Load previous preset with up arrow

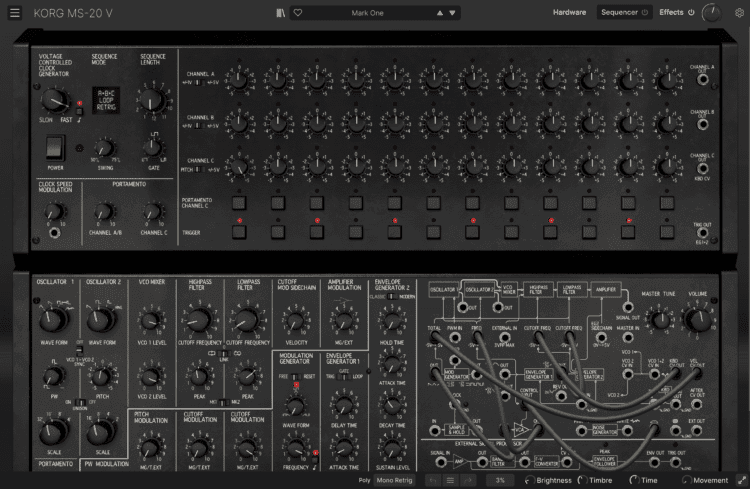(440, 13)
